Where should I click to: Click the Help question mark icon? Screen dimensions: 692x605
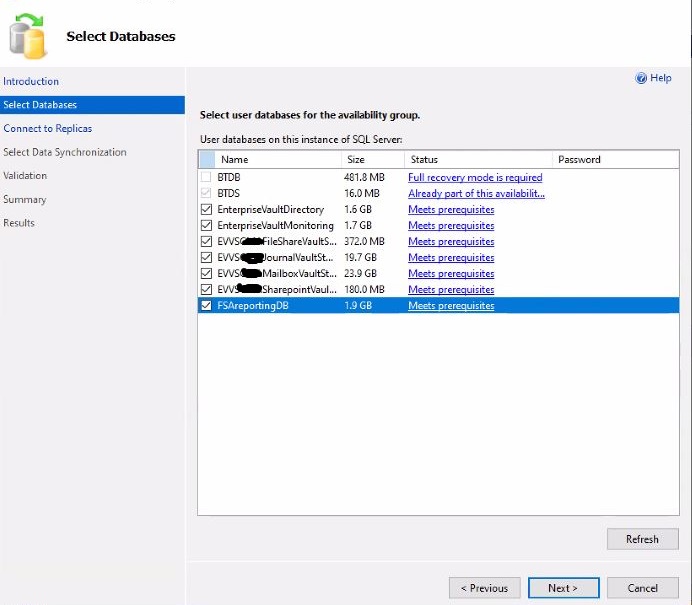pyautogui.click(x=641, y=78)
